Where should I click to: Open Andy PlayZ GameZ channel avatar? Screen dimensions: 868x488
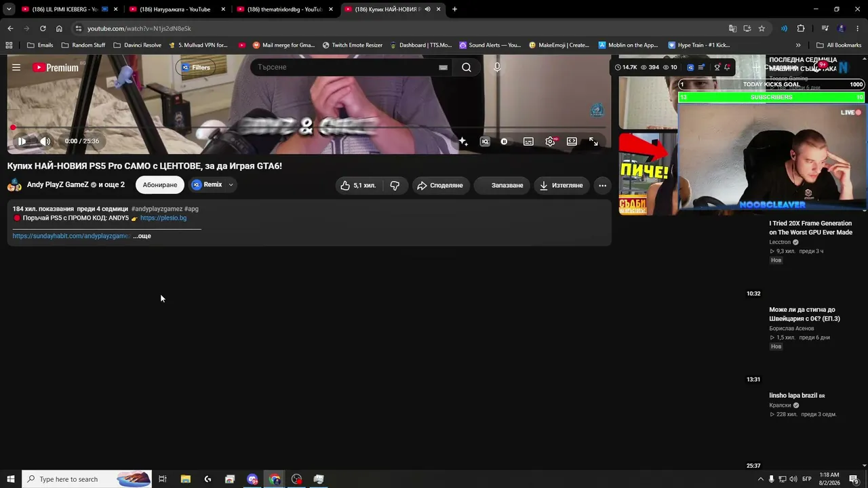coord(14,185)
